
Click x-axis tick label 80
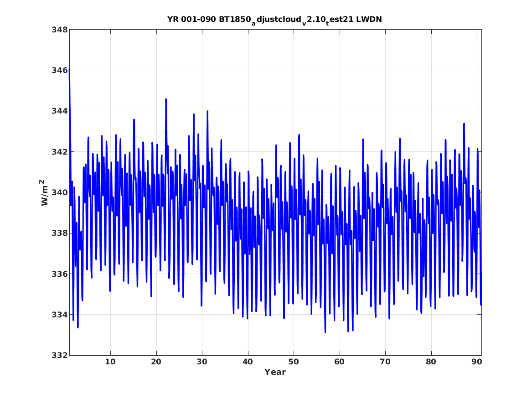[x=431, y=362]
